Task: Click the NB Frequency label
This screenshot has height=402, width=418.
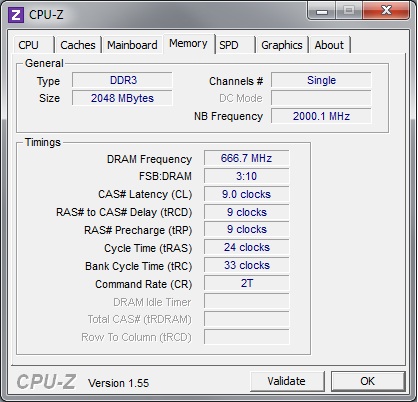Action: [x=229, y=116]
